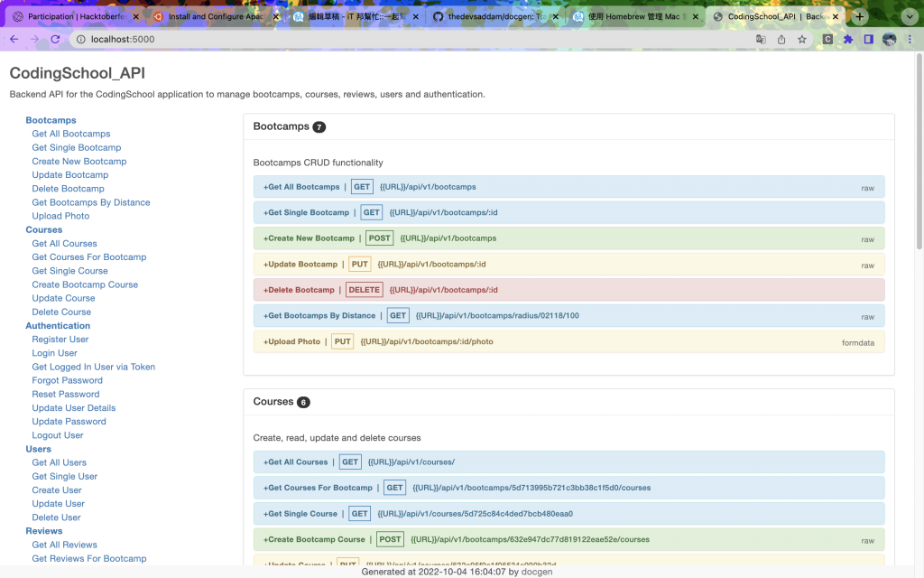Jump to Reviews sidebar heading

click(43, 531)
